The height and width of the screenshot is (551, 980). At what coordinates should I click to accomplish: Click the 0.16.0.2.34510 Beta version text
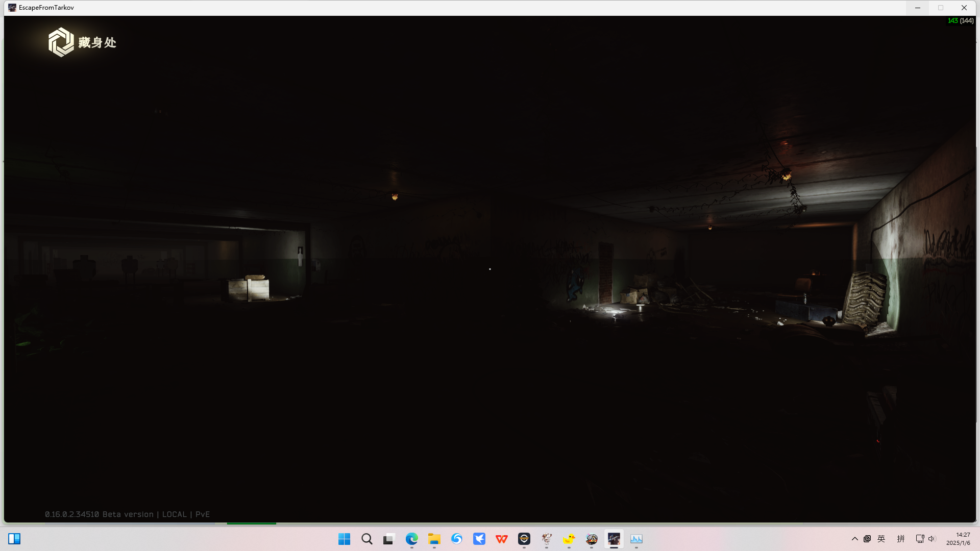pos(99,514)
